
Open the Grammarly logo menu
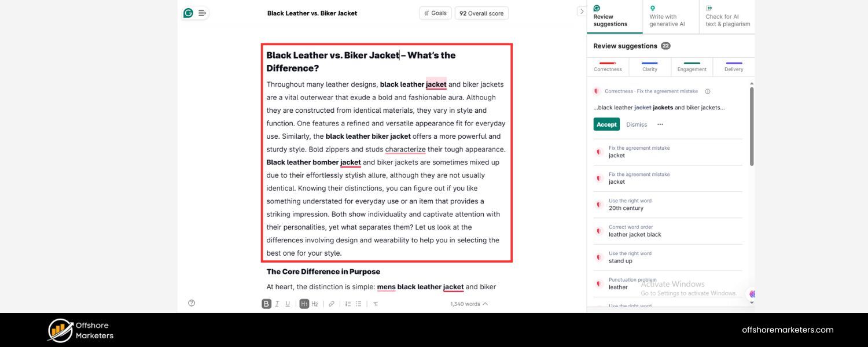point(187,12)
